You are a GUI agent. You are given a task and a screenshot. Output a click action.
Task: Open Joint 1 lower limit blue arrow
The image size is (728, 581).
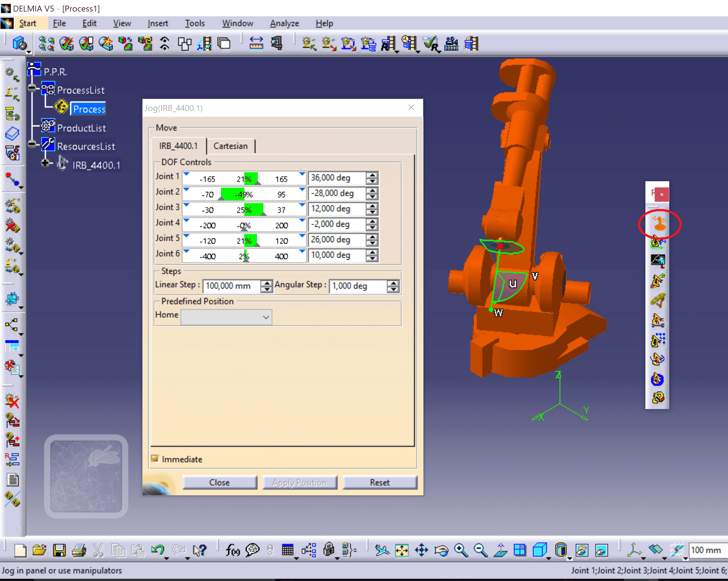(x=186, y=174)
